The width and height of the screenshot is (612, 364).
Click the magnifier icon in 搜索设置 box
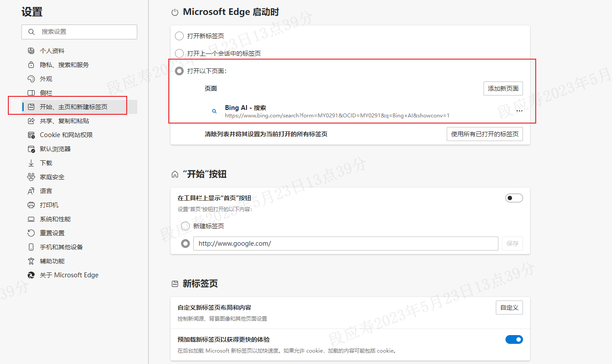click(32, 32)
